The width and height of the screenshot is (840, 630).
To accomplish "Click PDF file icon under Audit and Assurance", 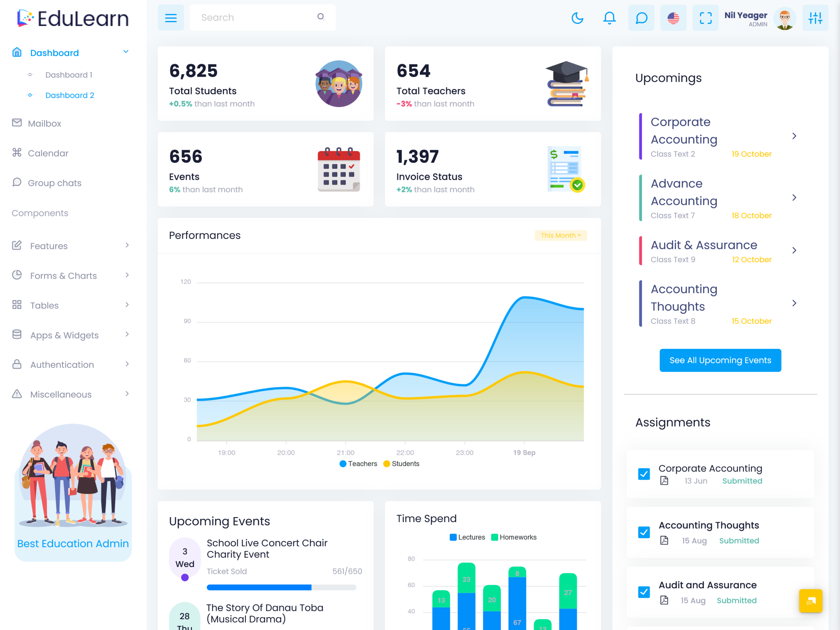I will (664, 600).
